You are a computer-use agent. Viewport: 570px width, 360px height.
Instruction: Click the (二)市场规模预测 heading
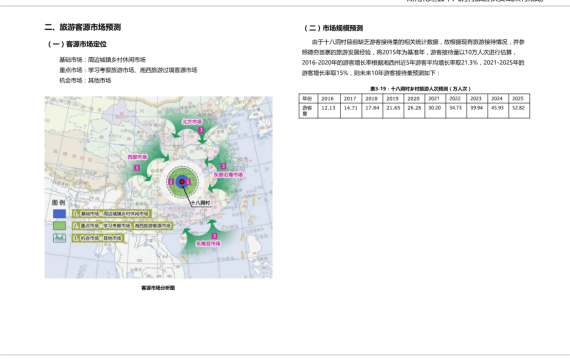pos(333,28)
